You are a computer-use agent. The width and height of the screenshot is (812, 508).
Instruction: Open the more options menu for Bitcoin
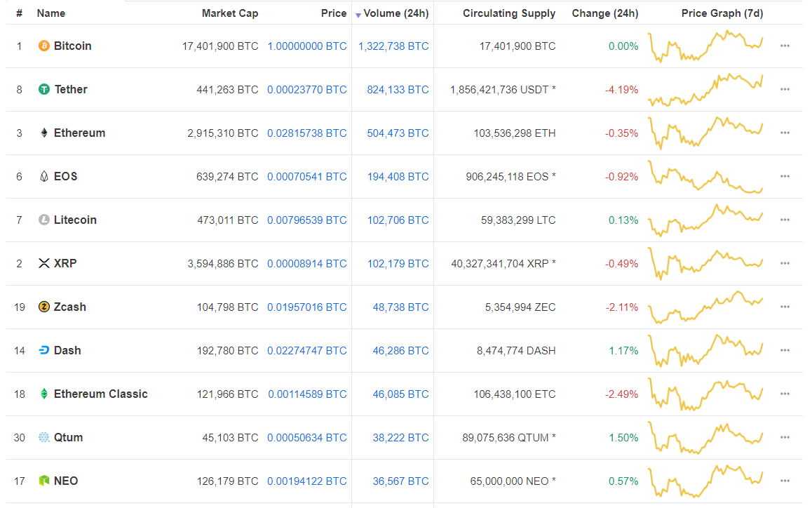point(785,46)
